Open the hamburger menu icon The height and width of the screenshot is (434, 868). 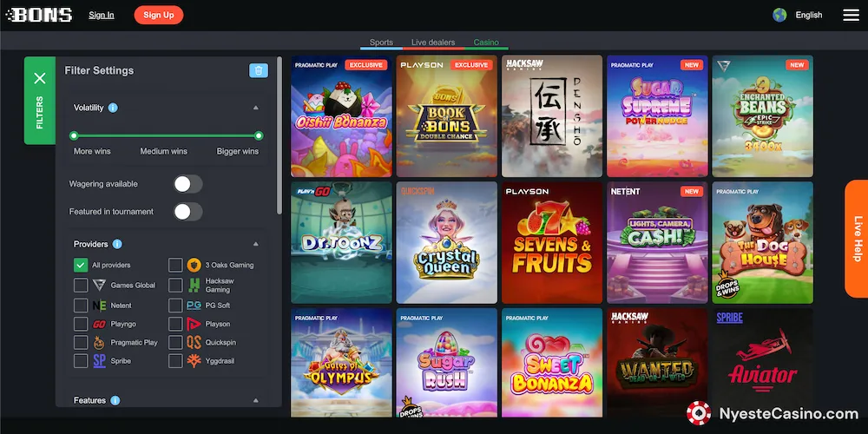coord(851,15)
